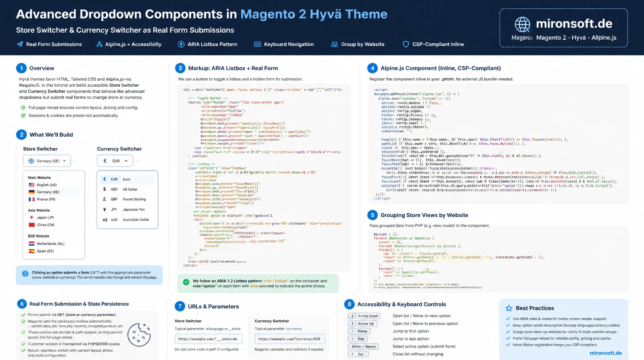Click the 'Select active option (submit form)' description
Viewport: 644px width, 360px height.
click(x=424, y=347)
